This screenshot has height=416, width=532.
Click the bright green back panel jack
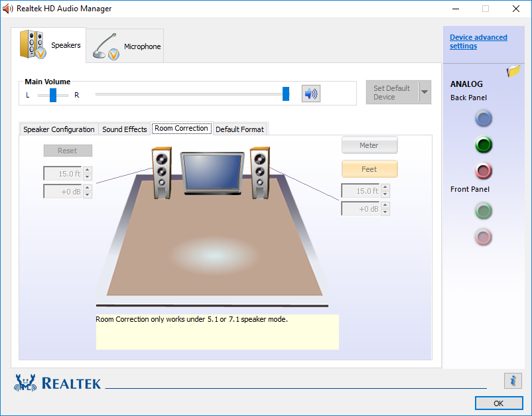[484, 145]
